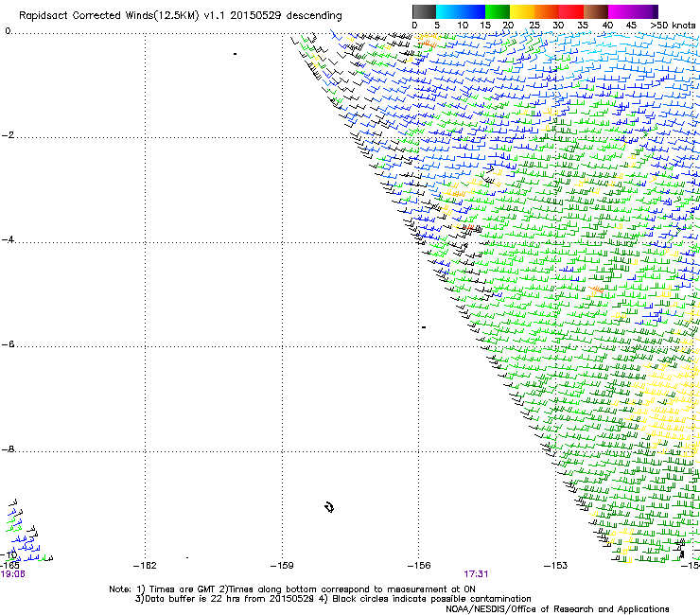Viewport: 700px width, 615px height.
Task: Click the gray 0-5 knots color swatch
Action: point(424,11)
